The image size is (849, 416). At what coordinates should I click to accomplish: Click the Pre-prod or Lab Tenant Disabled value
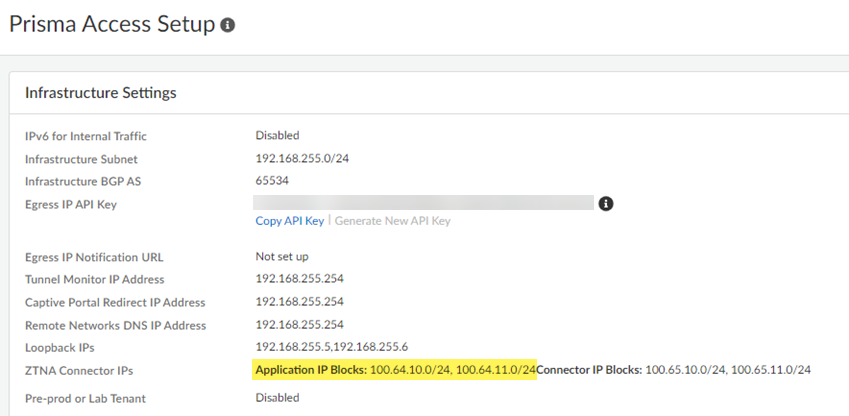click(277, 397)
